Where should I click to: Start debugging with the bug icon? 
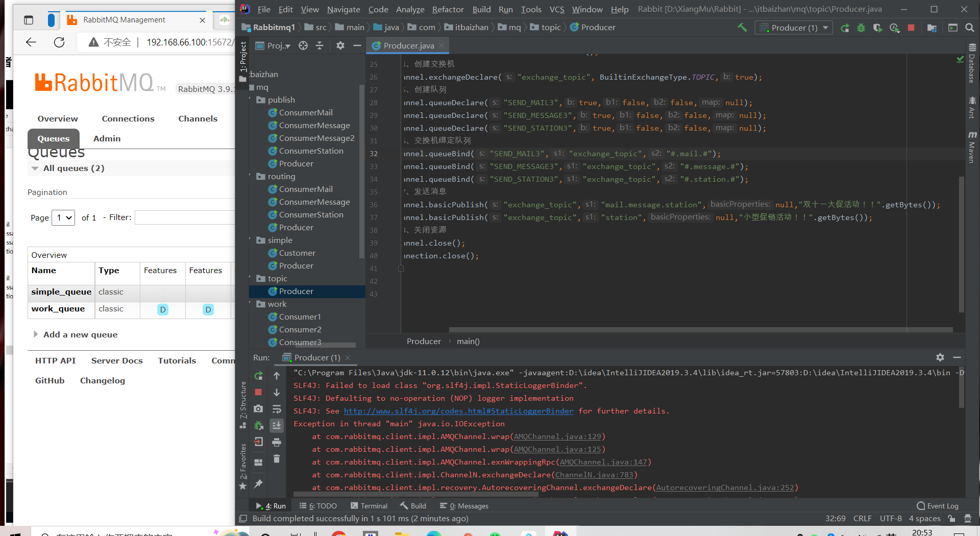[861, 28]
